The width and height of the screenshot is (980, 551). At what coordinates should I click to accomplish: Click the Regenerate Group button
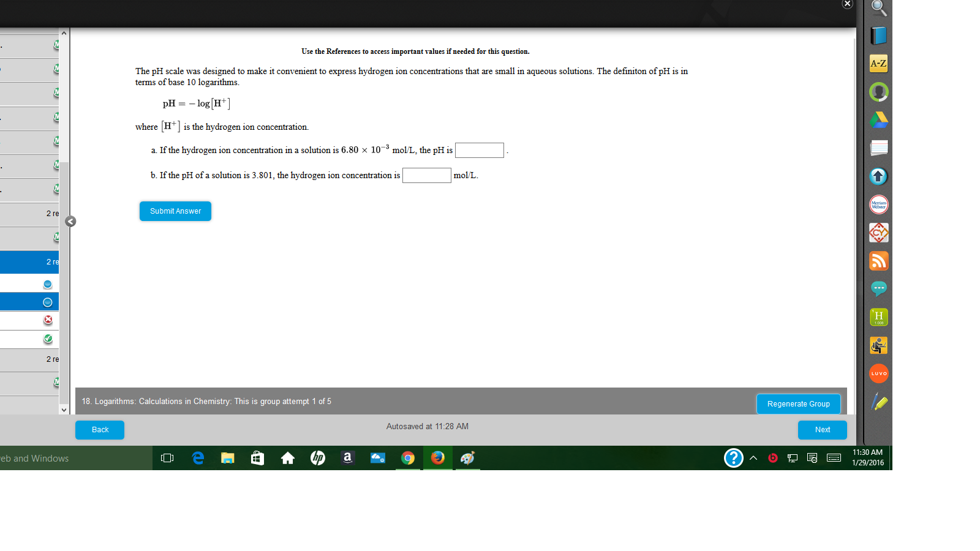pyautogui.click(x=799, y=403)
